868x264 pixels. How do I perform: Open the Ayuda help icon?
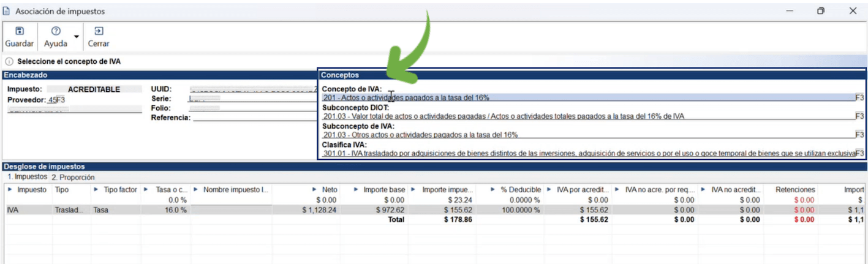[56, 31]
